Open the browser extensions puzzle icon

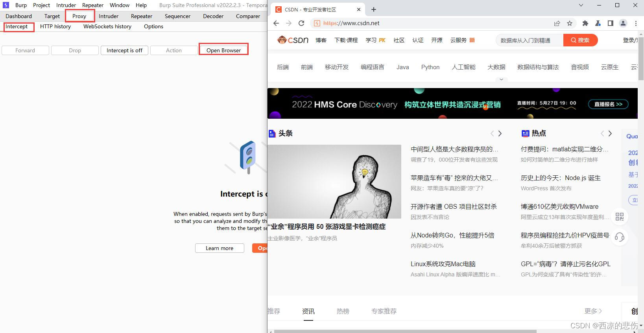tap(585, 23)
